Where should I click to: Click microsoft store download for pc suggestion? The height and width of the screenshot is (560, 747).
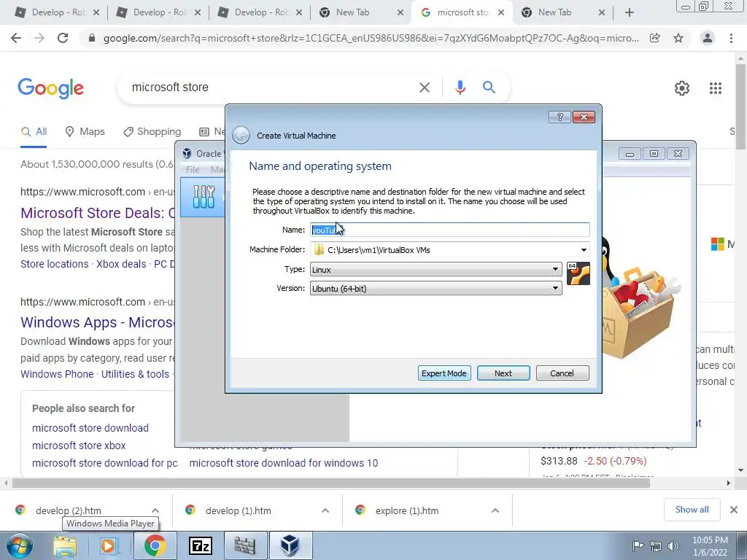click(x=105, y=463)
